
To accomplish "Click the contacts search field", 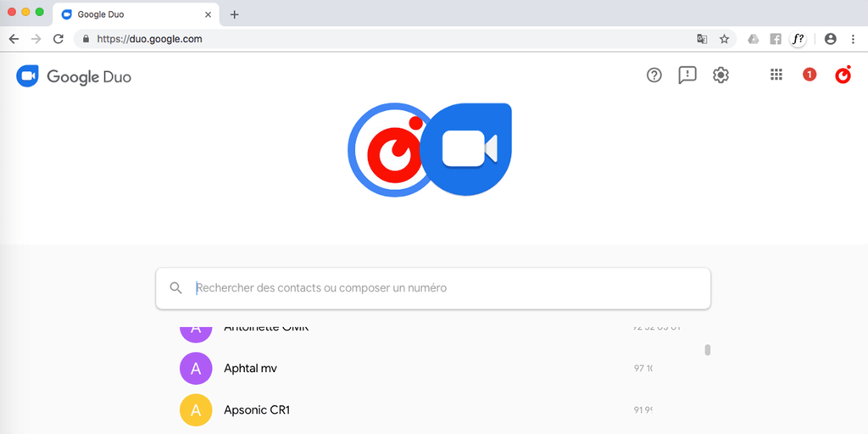I will [x=433, y=288].
